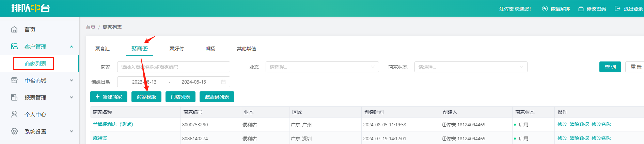Click the 微信解绑 icon in header
This screenshot has height=144, width=644.
545,9
